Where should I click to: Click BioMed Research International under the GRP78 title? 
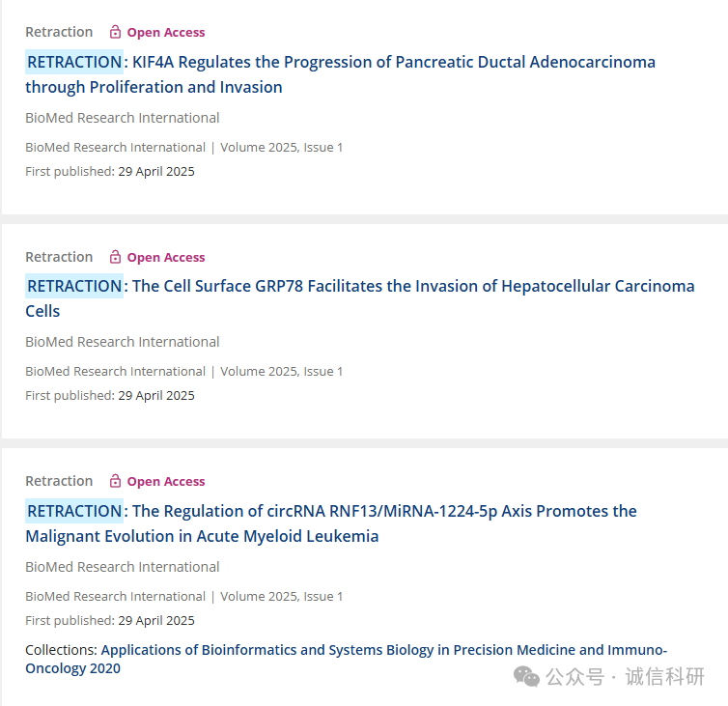122,342
